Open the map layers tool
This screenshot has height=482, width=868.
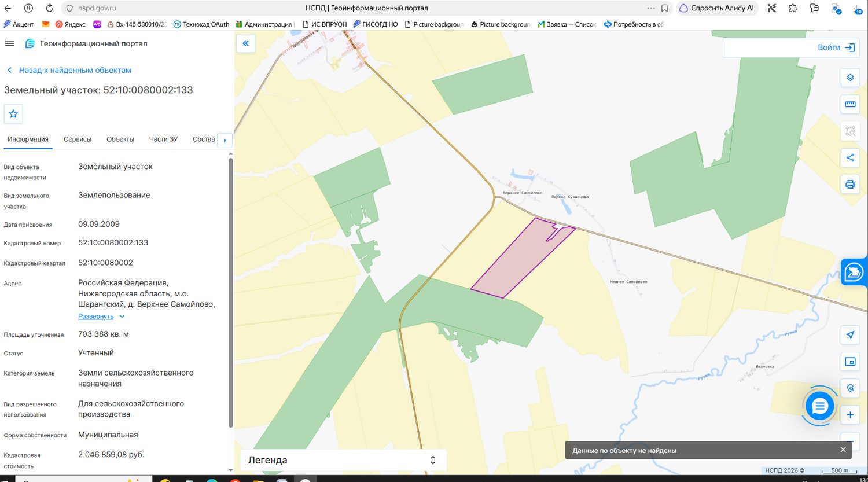(850, 78)
